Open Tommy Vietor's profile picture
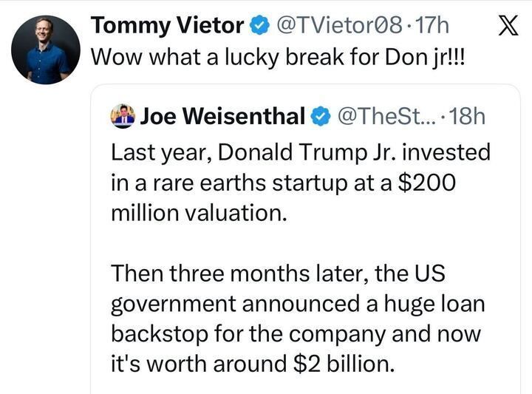This screenshot has height=394, width=532. point(46,50)
